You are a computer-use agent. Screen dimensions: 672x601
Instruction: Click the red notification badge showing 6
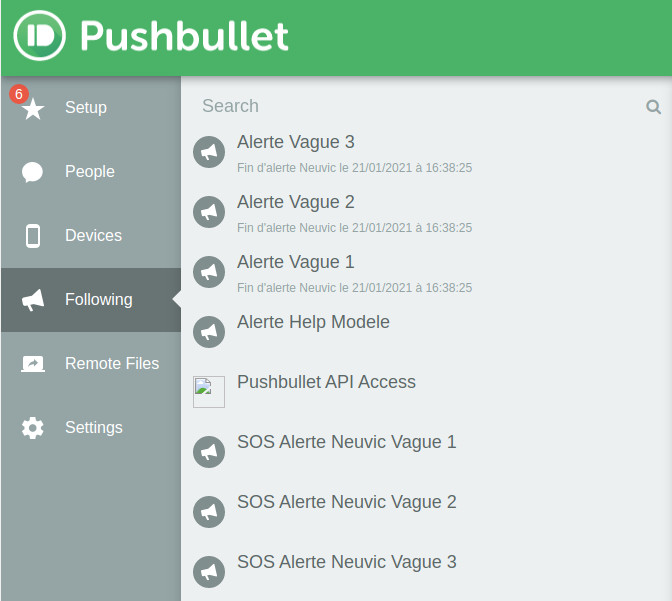[x=18, y=94]
